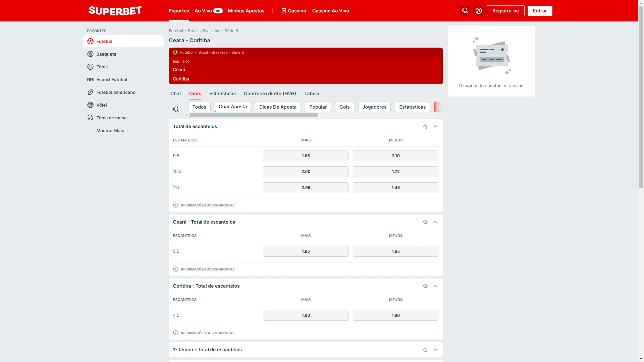Click info icon under Total de escanteios
This screenshot has width=644, height=362.
click(x=175, y=205)
